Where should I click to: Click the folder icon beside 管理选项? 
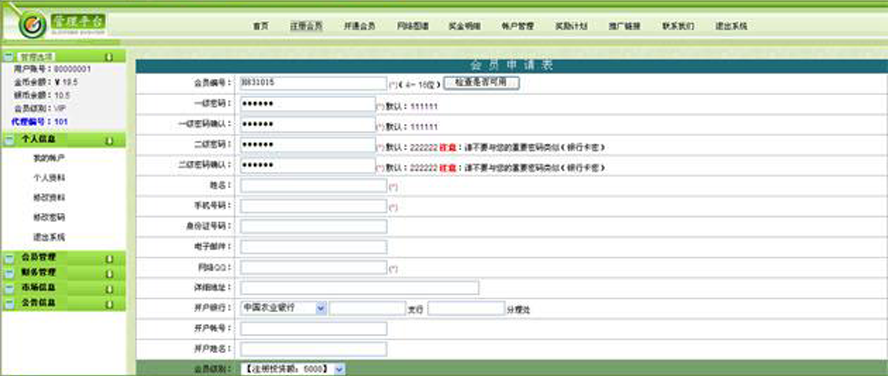point(8,57)
